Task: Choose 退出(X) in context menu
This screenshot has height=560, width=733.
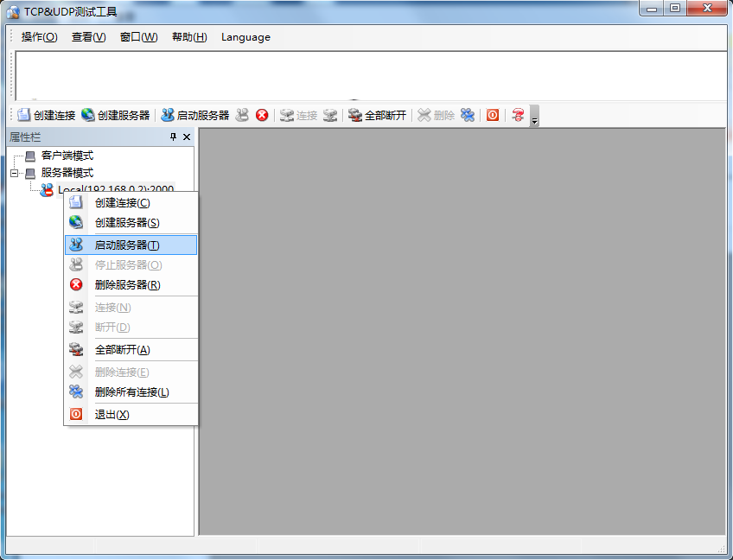Action: pos(131,414)
